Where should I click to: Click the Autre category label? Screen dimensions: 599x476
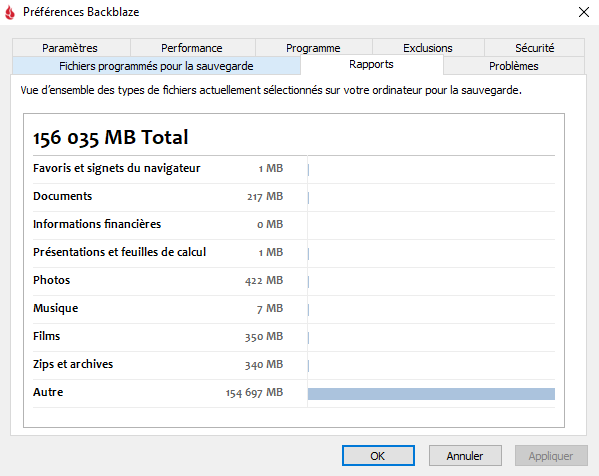click(x=48, y=392)
